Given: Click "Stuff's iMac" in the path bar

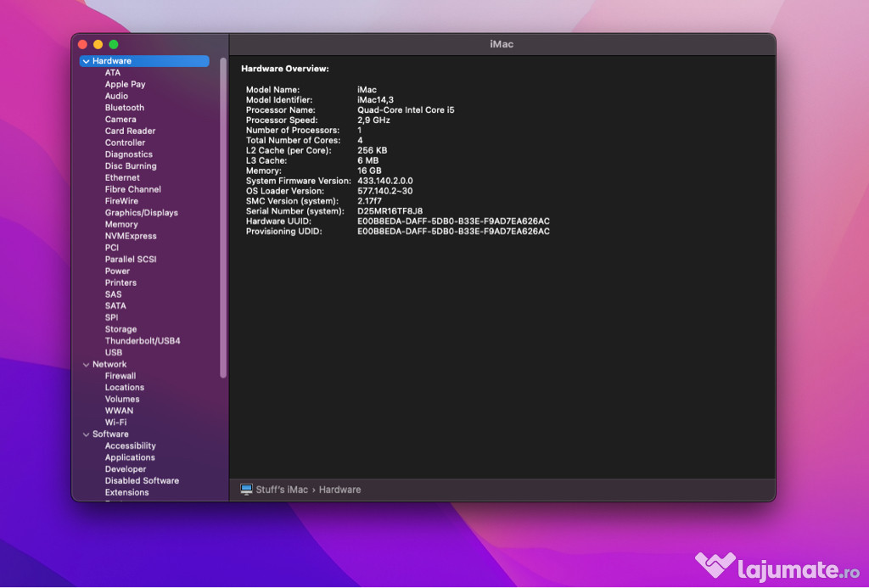Looking at the screenshot, I should tap(282, 490).
